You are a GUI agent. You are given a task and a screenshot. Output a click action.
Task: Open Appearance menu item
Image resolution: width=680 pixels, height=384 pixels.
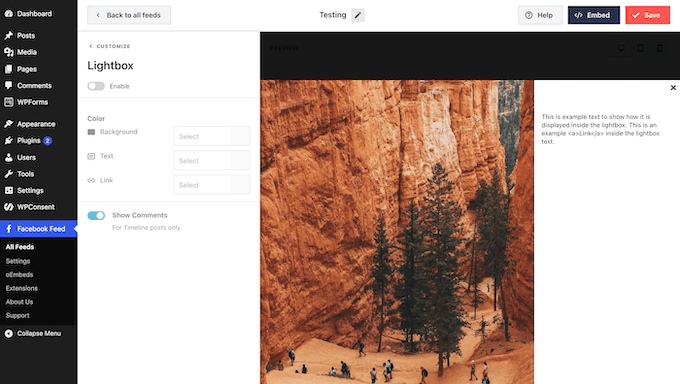pyautogui.click(x=39, y=124)
